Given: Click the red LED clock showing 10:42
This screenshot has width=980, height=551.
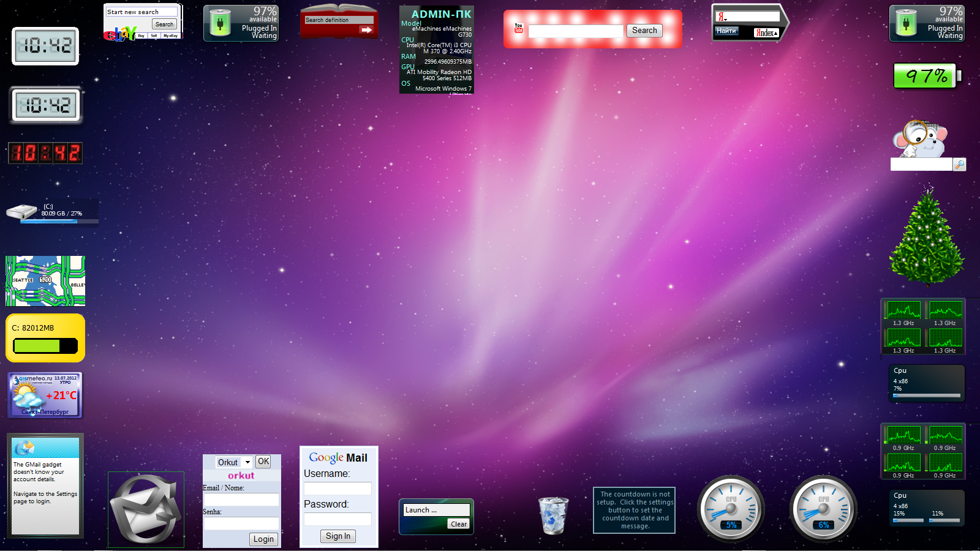Looking at the screenshot, I should pyautogui.click(x=45, y=152).
